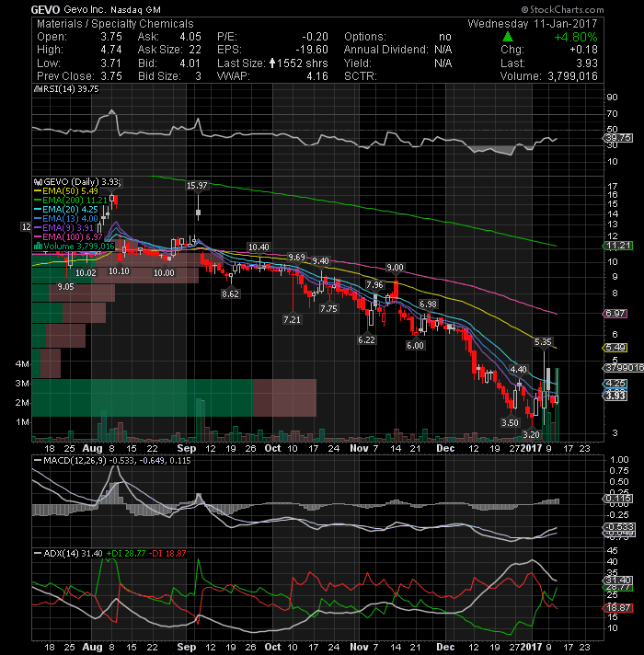
Task: Click the Annual Dividend label
Action: point(385,50)
